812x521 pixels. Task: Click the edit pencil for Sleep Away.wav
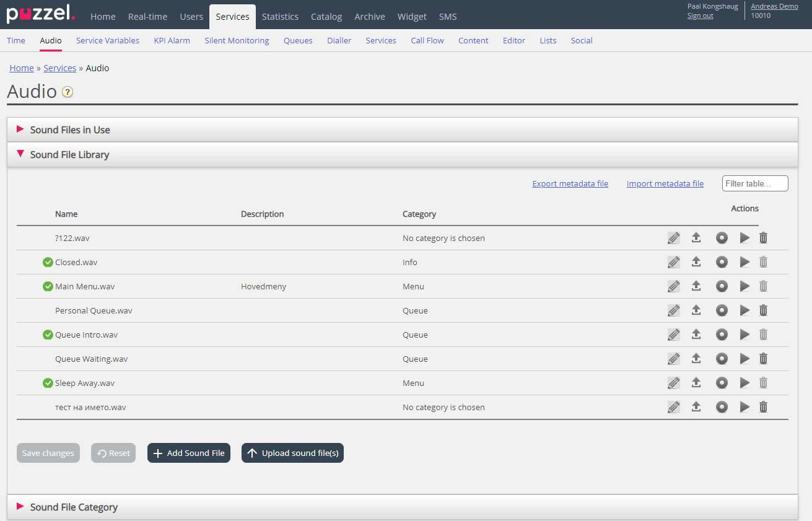pyautogui.click(x=674, y=383)
